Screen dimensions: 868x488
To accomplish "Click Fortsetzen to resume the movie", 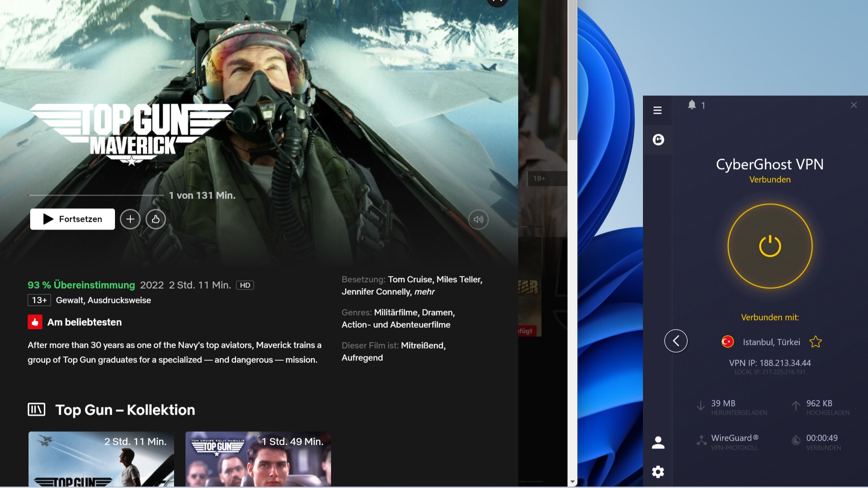I will coord(73,219).
